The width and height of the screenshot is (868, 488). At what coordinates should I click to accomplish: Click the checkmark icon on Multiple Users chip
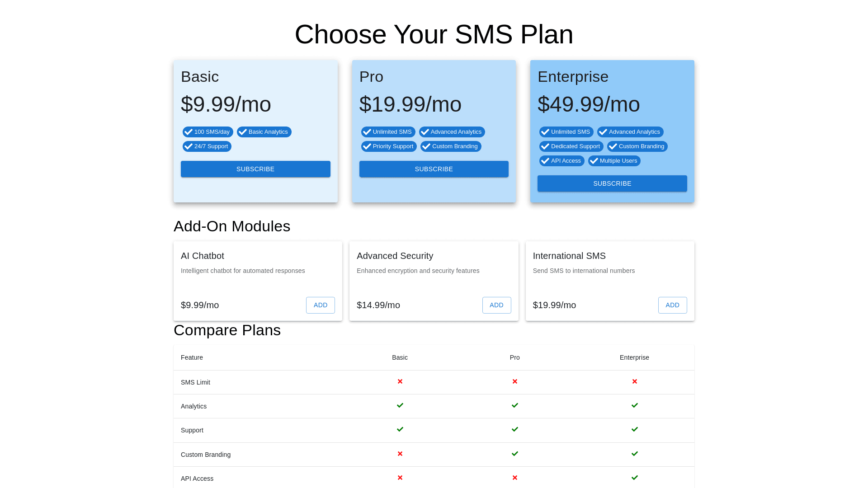click(594, 161)
